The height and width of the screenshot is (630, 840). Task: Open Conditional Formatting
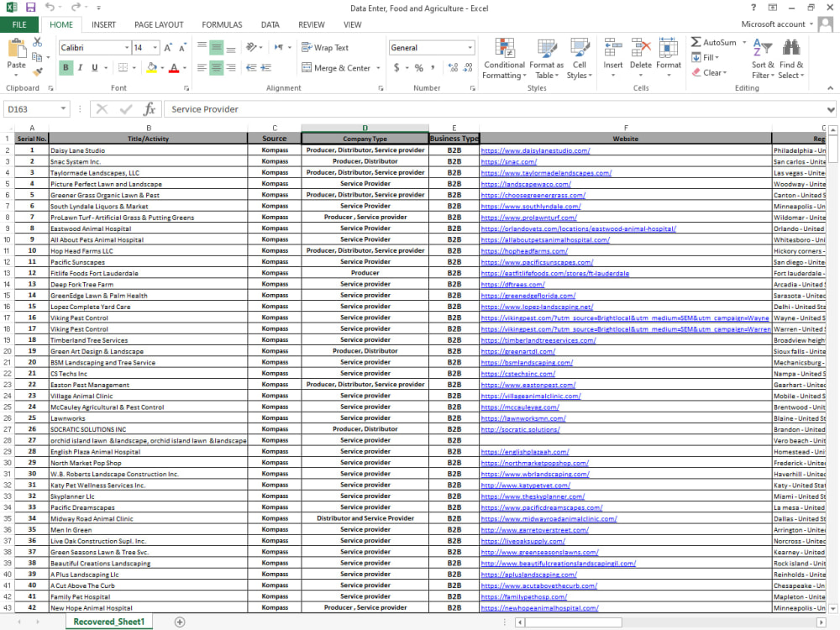(x=504, y=59)
